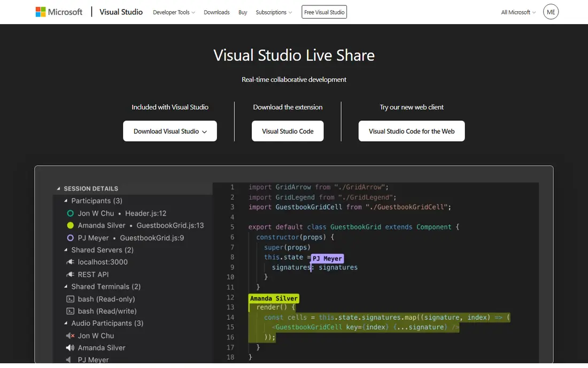
Task: Collapse the Shared Terminals (2) group
Action: [x=66, y=287]
